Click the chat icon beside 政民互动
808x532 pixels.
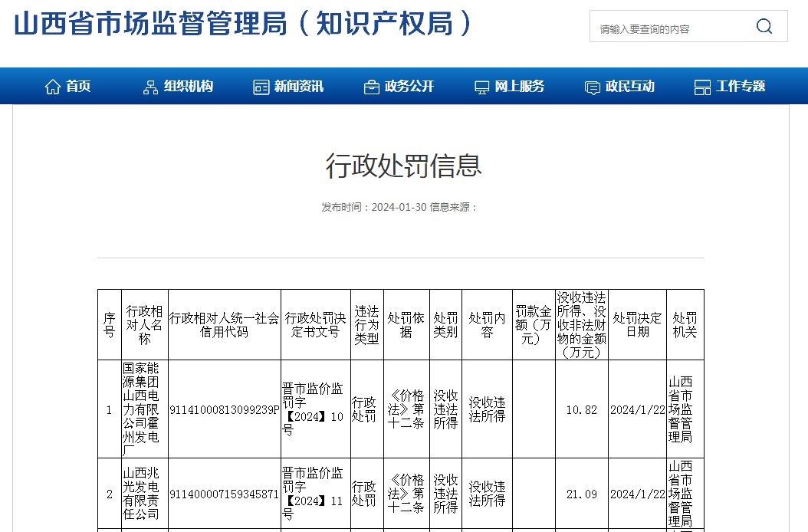[593, 87]
